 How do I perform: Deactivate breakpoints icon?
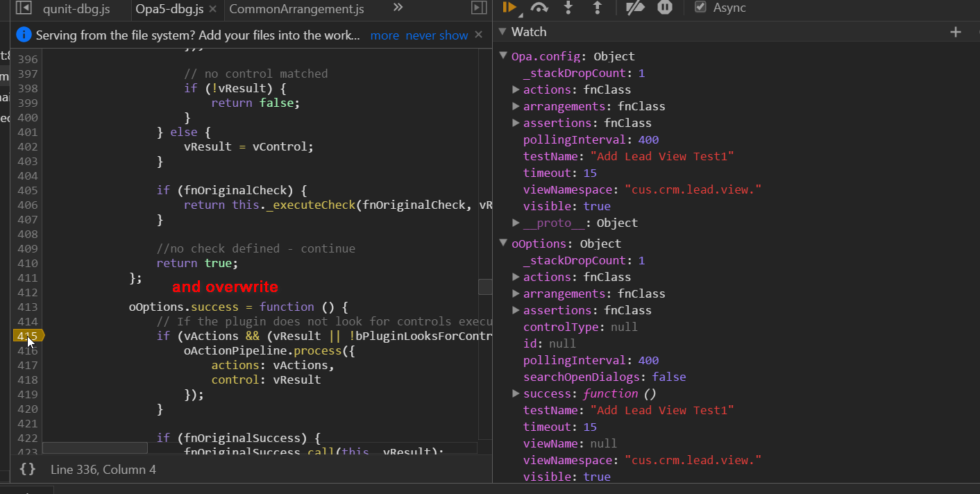coord(635,8)
